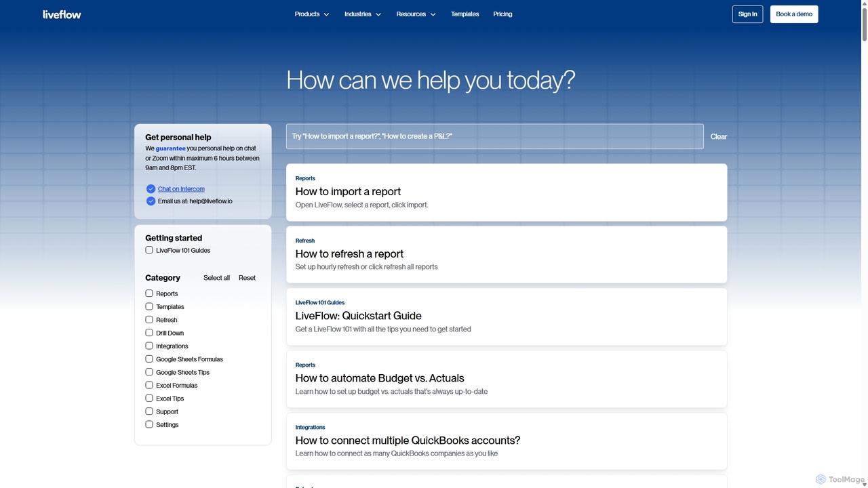Tick the LiveFlow 101 Guides checkbox

coord(149,250)
